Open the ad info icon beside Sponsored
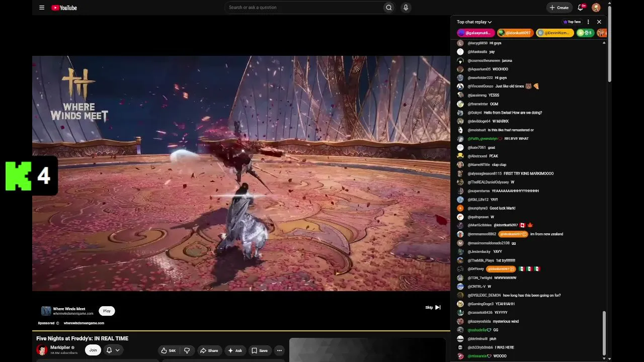 pyautogui.click(x=58, y=323)
